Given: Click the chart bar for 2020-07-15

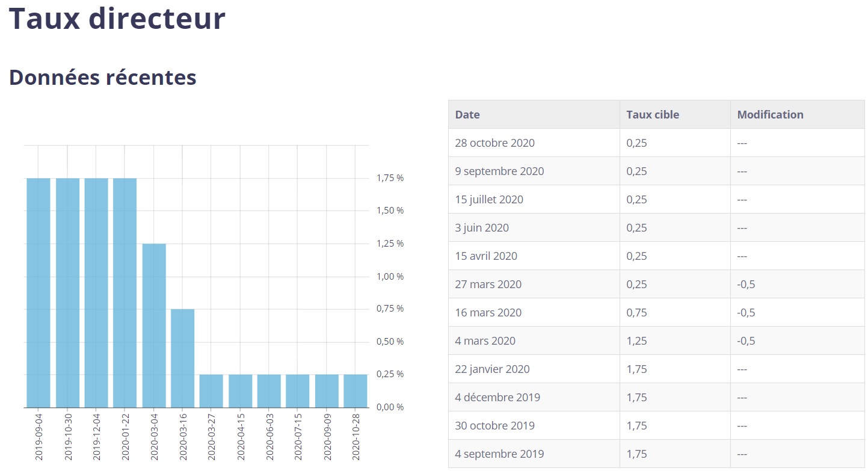Looking at the screenshot, I should [x=298, y=391].
